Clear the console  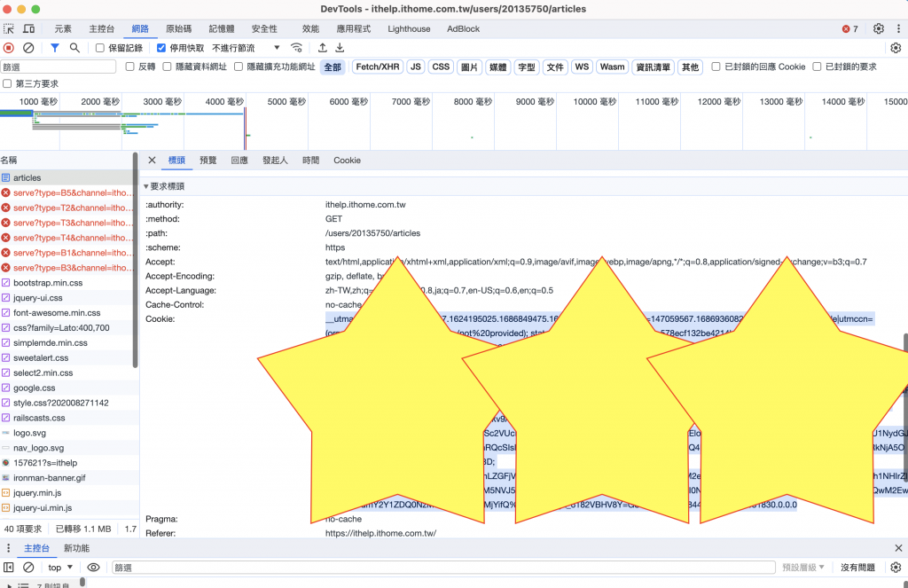point(28,567)
